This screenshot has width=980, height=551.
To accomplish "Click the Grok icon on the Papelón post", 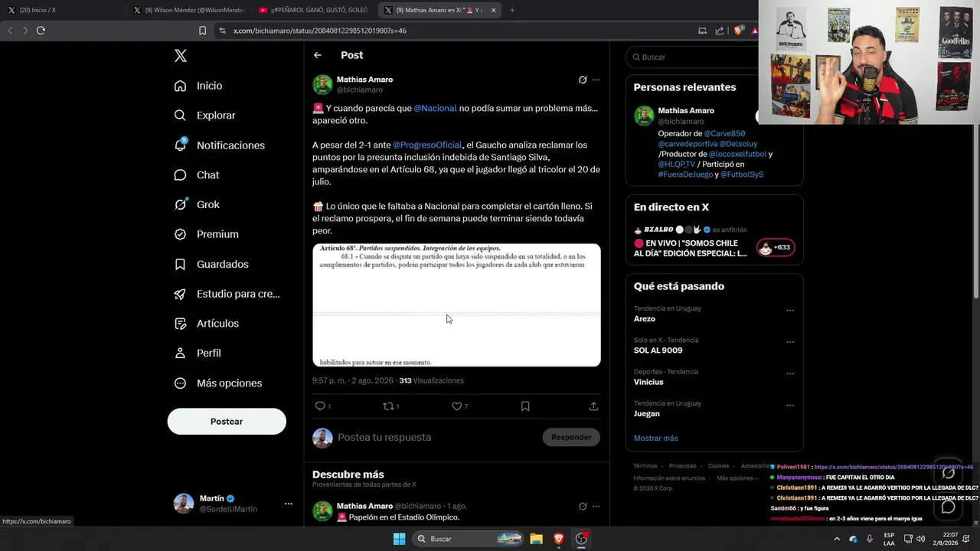I will [x=583, y=506].
